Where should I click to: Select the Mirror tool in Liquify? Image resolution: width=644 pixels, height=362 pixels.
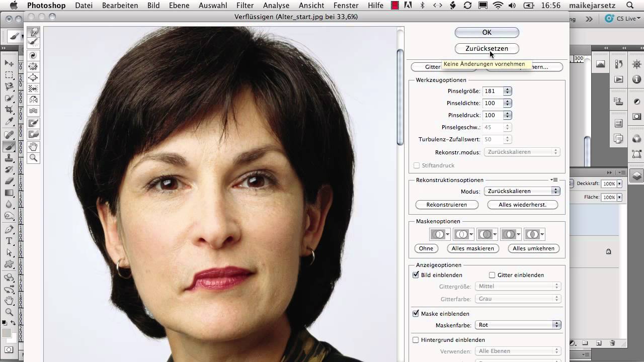(34, 100)
